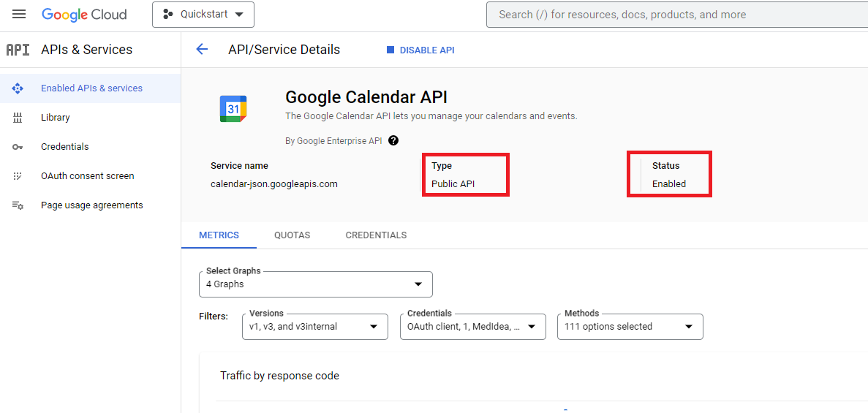The width and height of the screenshot is (868, 413).
Task: Click the Enabled APIs & services icon
Action: pos(17,88)
